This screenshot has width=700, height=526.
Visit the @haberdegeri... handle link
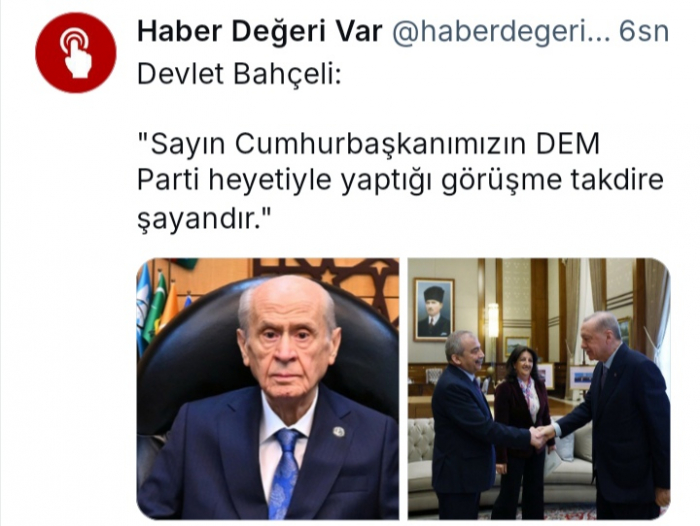tap(501, 33)
